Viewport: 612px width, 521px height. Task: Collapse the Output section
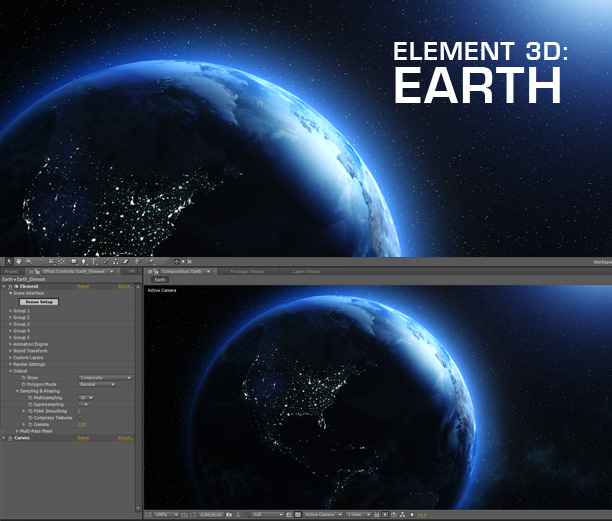(x=10, y=371)
